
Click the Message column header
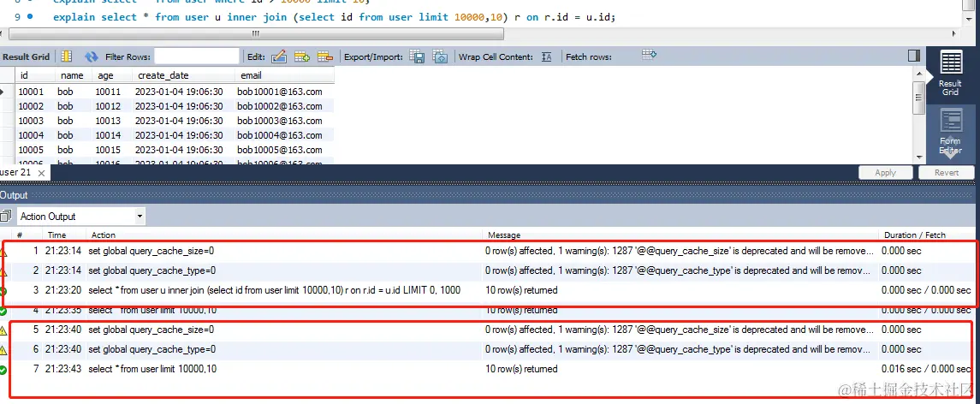(x=504, y=235)
